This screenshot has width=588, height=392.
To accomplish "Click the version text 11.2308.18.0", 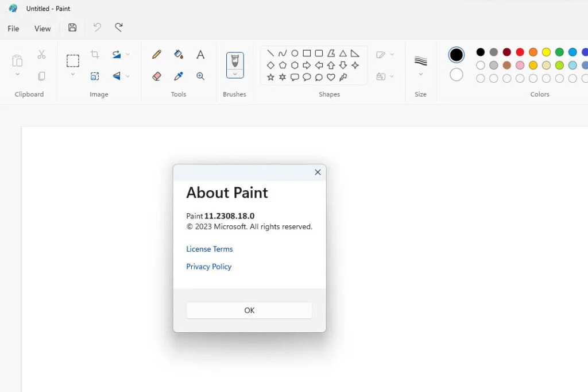I will [x=229, y=216].
